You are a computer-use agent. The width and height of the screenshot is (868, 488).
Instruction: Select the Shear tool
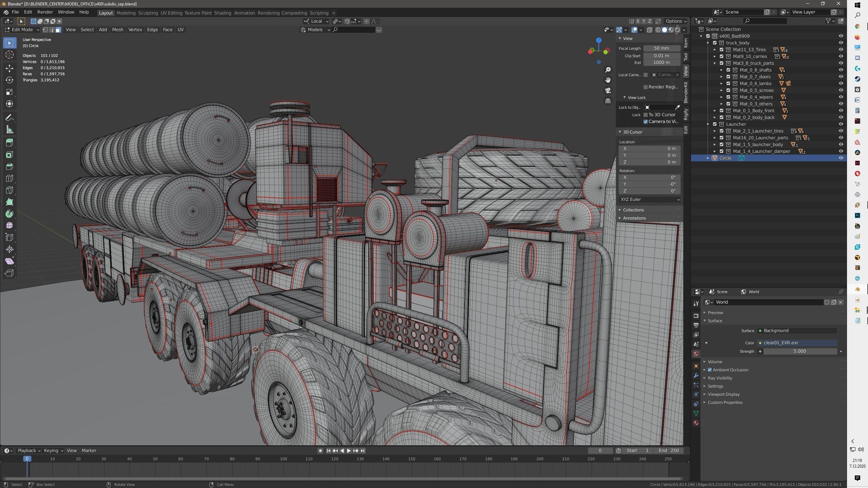point(9,261)
